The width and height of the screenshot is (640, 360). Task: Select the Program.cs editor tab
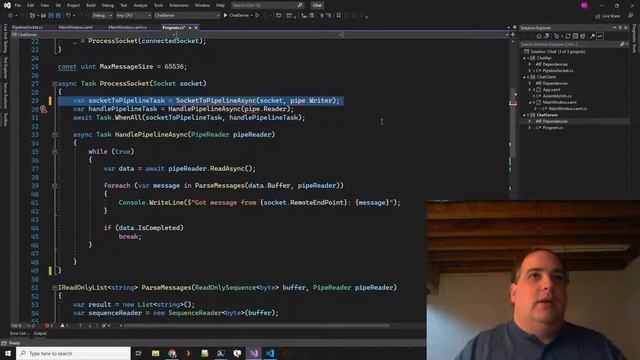pyautogui.click(x=173, y=27)
